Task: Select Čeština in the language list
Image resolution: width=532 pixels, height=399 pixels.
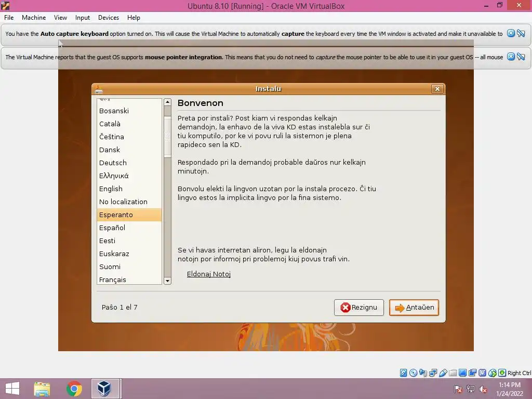Action: tap(129, 137)
